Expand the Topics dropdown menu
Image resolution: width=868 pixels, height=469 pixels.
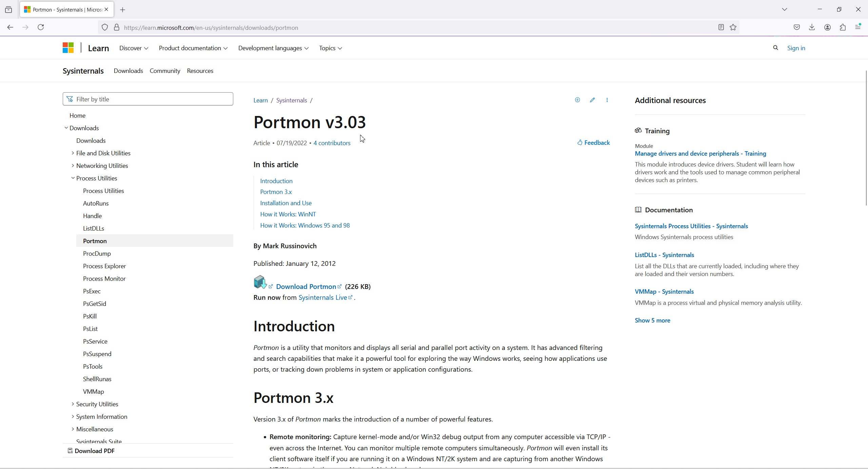(330, 48)
